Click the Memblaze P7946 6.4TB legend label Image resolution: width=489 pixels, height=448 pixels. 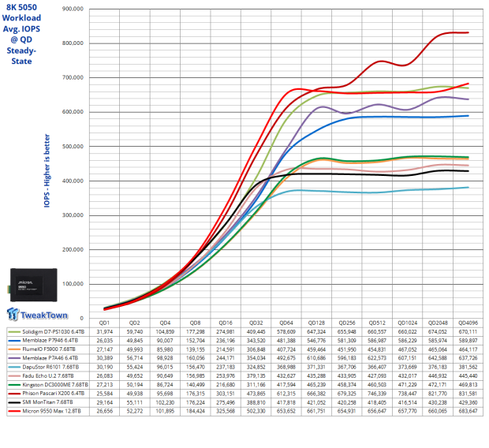pyautogui.click(x=50, y=341)
